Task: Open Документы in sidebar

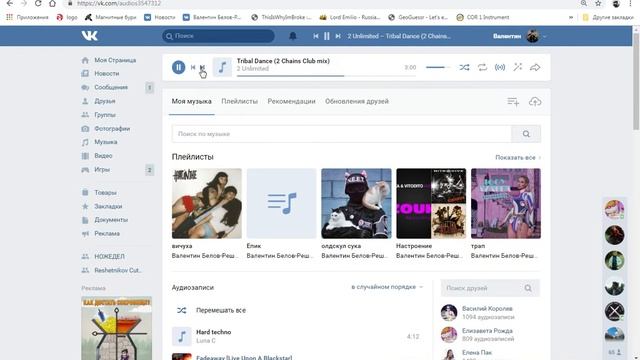Action: point(111,220)
